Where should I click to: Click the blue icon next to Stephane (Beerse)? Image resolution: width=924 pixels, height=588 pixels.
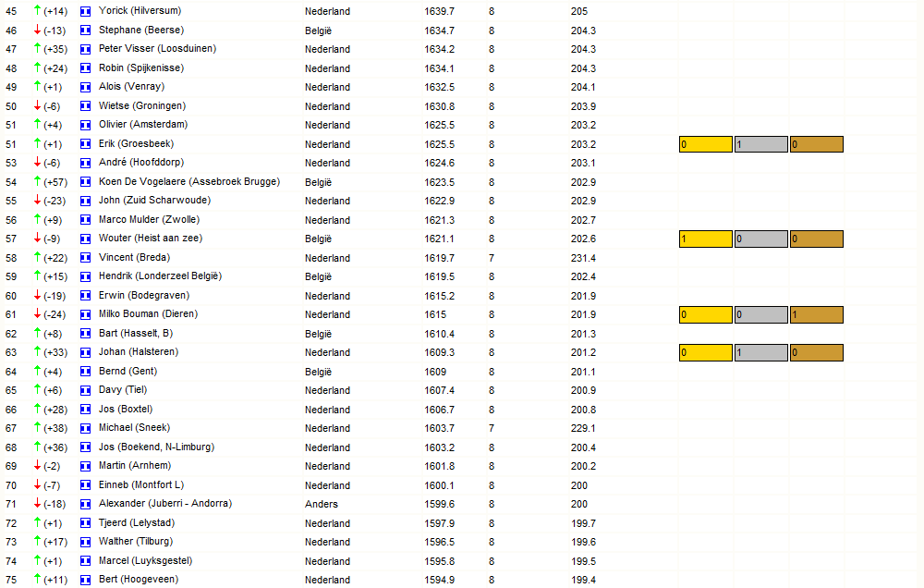tap(85, 31)
